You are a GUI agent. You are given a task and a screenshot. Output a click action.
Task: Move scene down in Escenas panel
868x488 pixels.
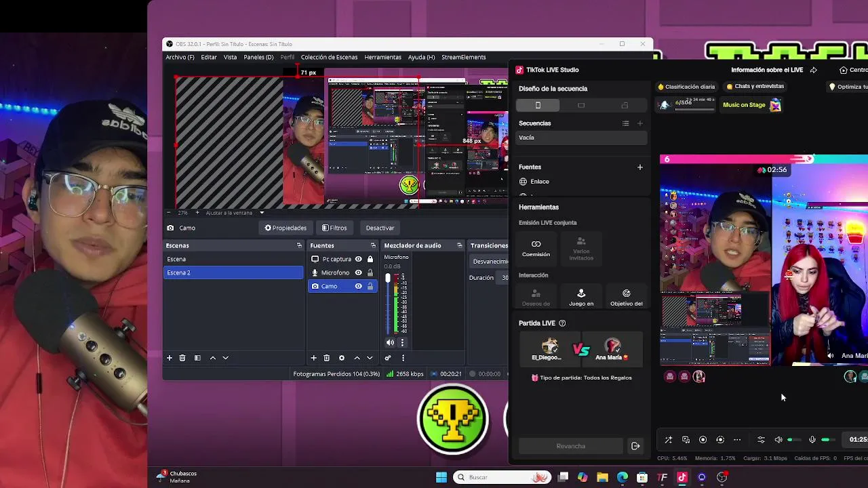pos(226,358)
